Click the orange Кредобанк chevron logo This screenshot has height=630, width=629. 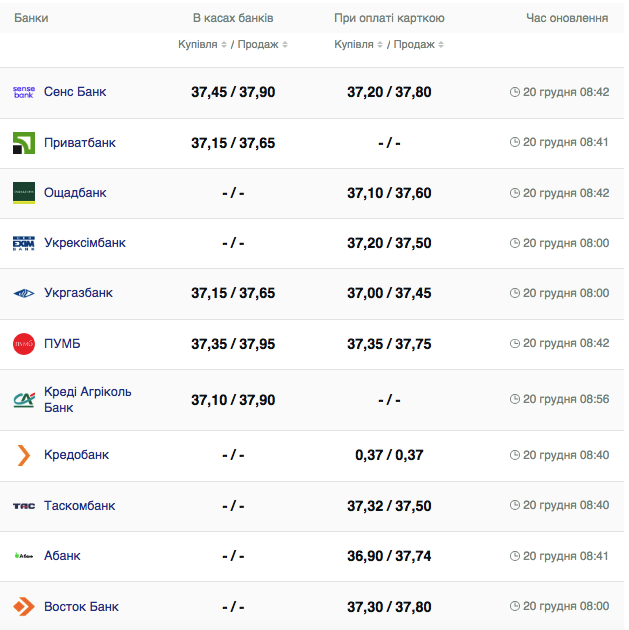(x=23, y=455)
